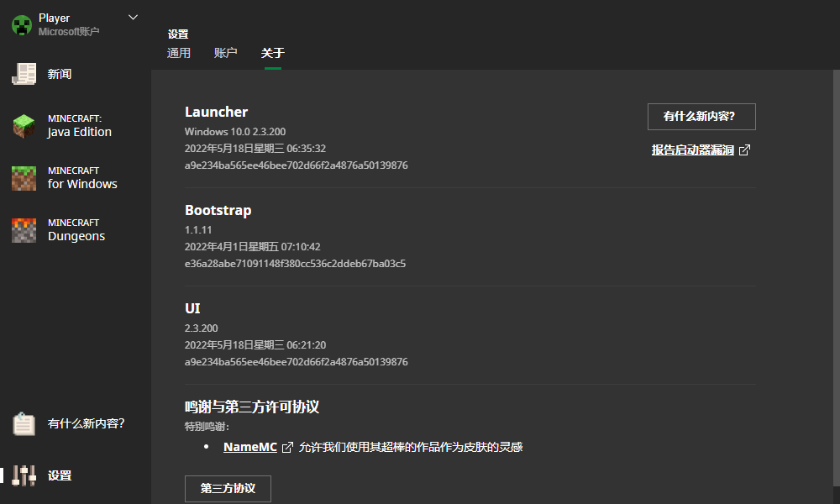Click the 允许我们使用其超棒的作品 sentence
This screenshot has height=504, width=840.
[x=411, y=447]
